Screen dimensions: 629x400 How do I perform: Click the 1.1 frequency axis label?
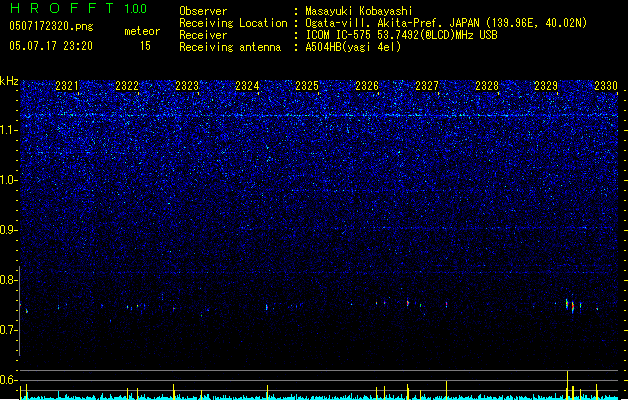tap(8, 130)
